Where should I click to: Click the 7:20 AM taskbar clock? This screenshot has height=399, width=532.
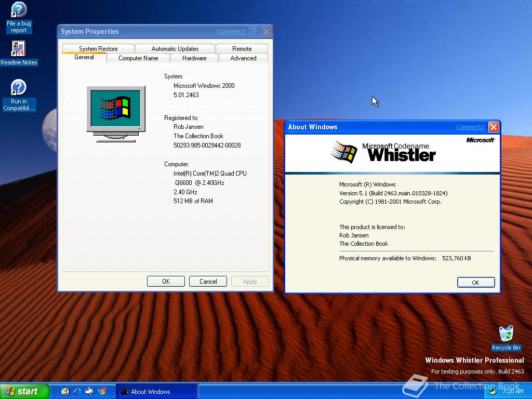click(x=513, y=391)
